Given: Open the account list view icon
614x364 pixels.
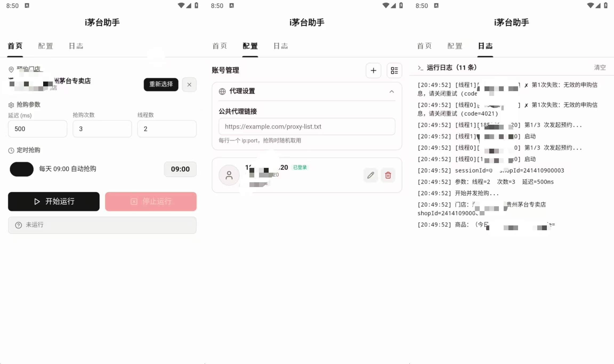Looking at the screenshot, I should [394, 70].
